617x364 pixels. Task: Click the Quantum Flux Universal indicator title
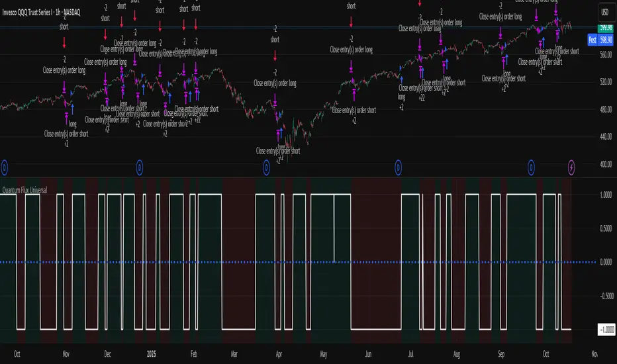(x=24, y=190)
